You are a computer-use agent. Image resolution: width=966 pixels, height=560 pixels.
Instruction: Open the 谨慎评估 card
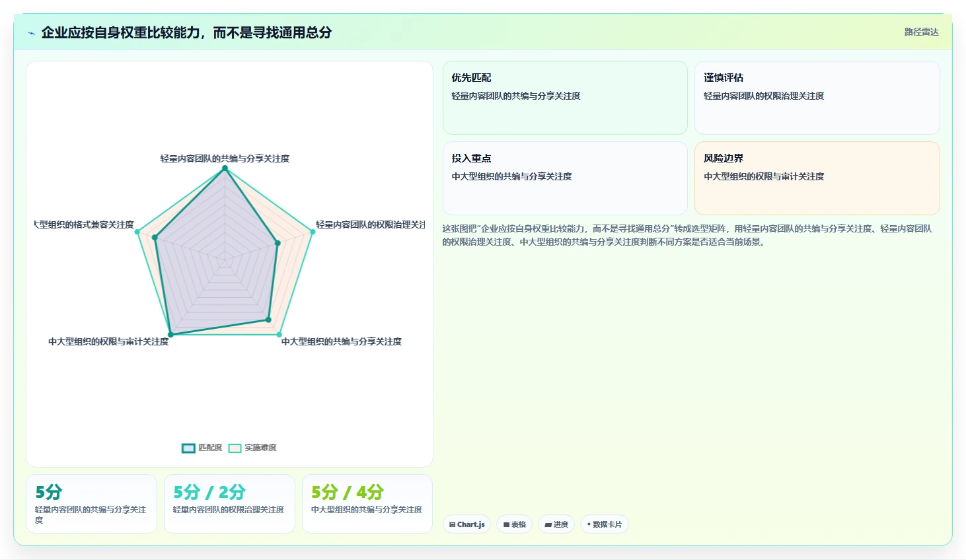(x=817, y=98)
